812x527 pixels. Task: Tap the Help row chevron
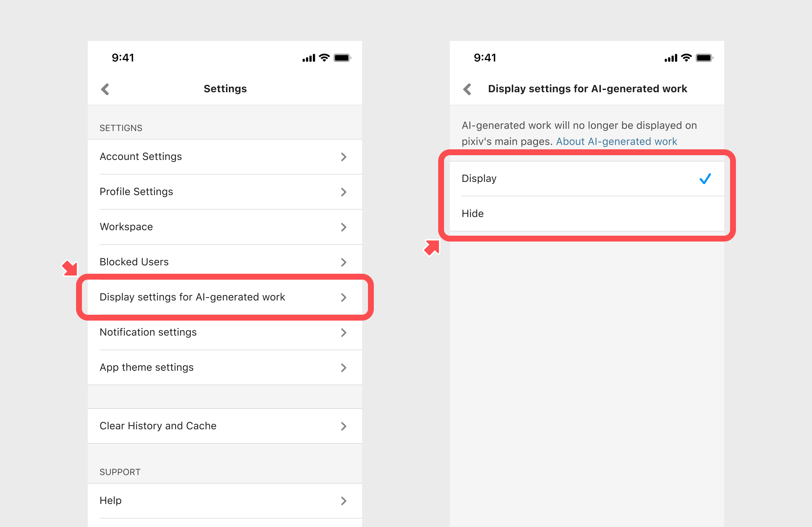(343, 501)
